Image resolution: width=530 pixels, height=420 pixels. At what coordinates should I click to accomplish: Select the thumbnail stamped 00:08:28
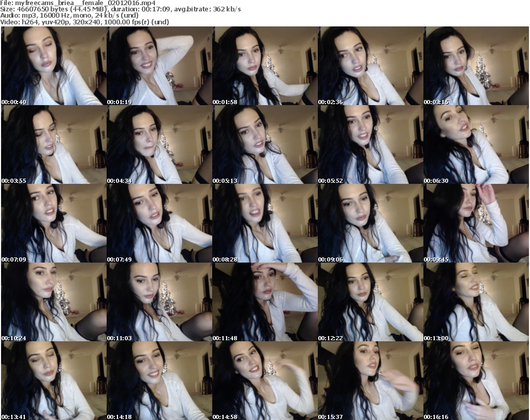[x=265, y=223]
